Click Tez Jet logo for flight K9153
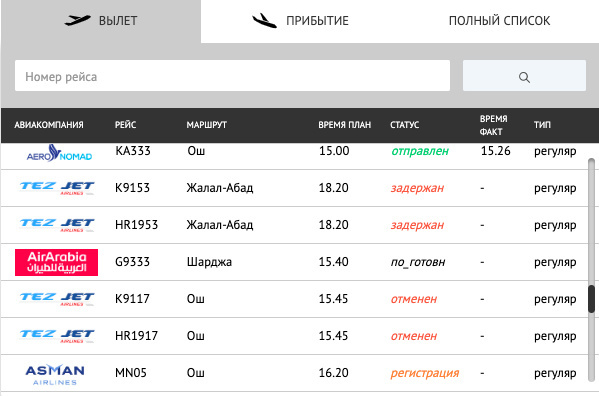This screenshot has height=396, width=599. [57, 188]
